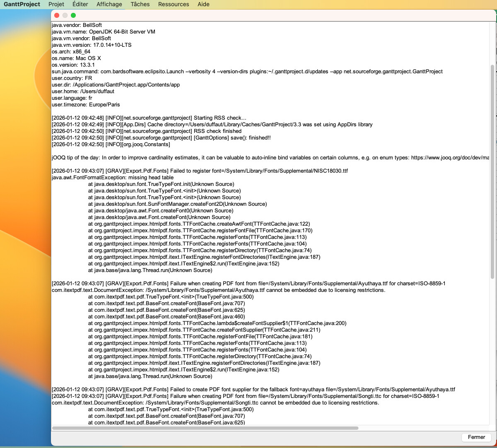Click the Songti.ttc failure log line
497x448 pixels.
245,396
